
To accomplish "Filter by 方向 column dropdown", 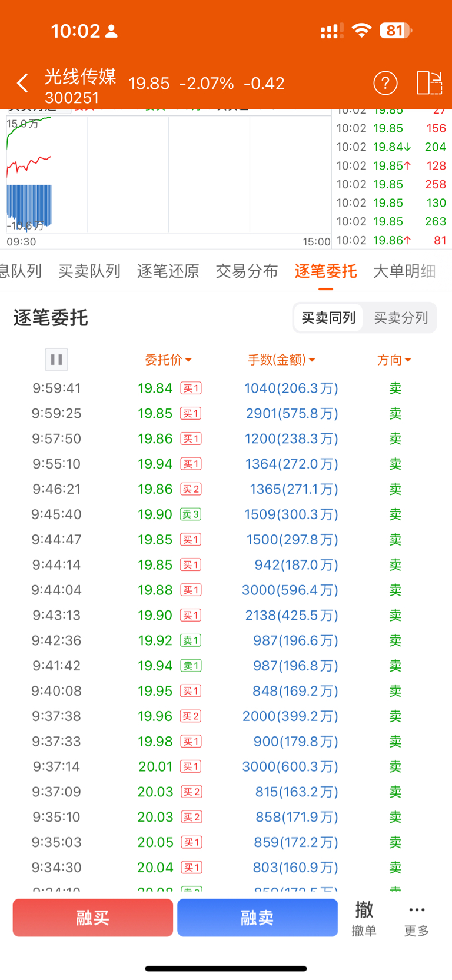I will [x=394, y=360].
